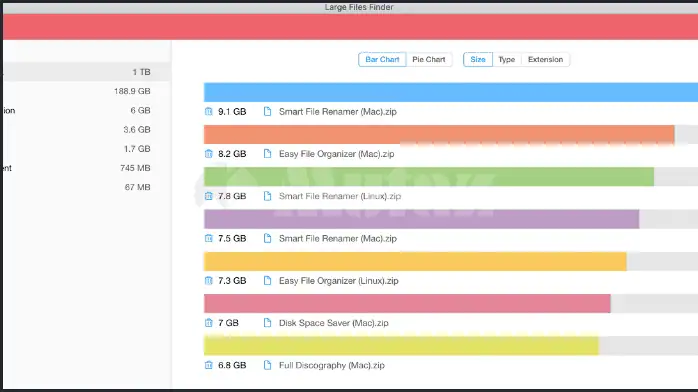Screen dimensions: 698x392
Task: Click the 'Easy File Organizer (Linux).zip' name
Action: click(338, 281)
